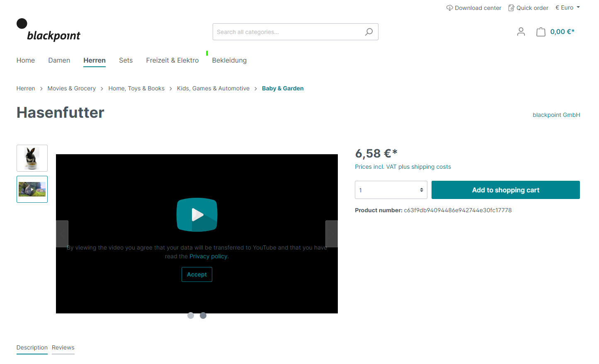Open the Freizeit & Elektro menu item

(172, 60)
